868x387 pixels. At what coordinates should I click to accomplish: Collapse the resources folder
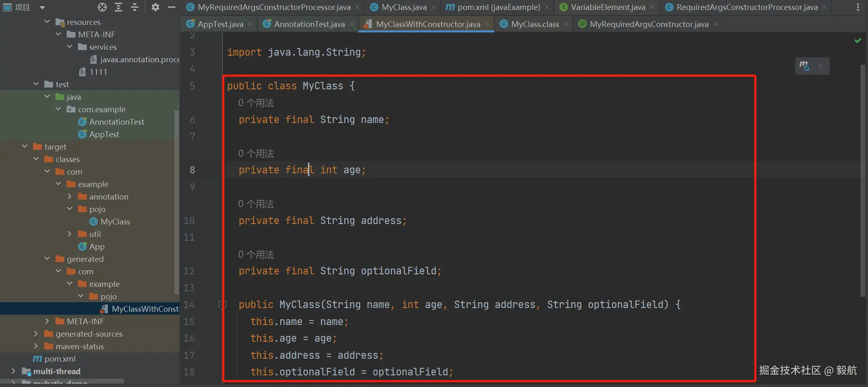point(47,22)
